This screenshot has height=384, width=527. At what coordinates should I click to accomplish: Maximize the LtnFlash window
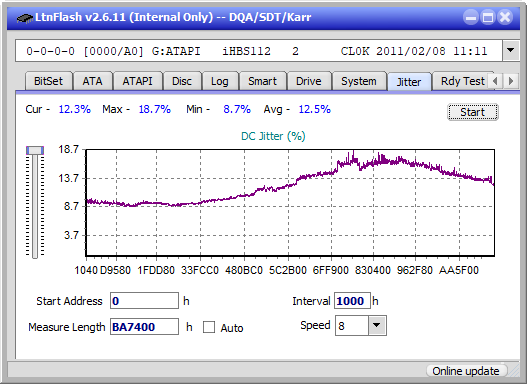pyautogui.click(x=488, y=17)
